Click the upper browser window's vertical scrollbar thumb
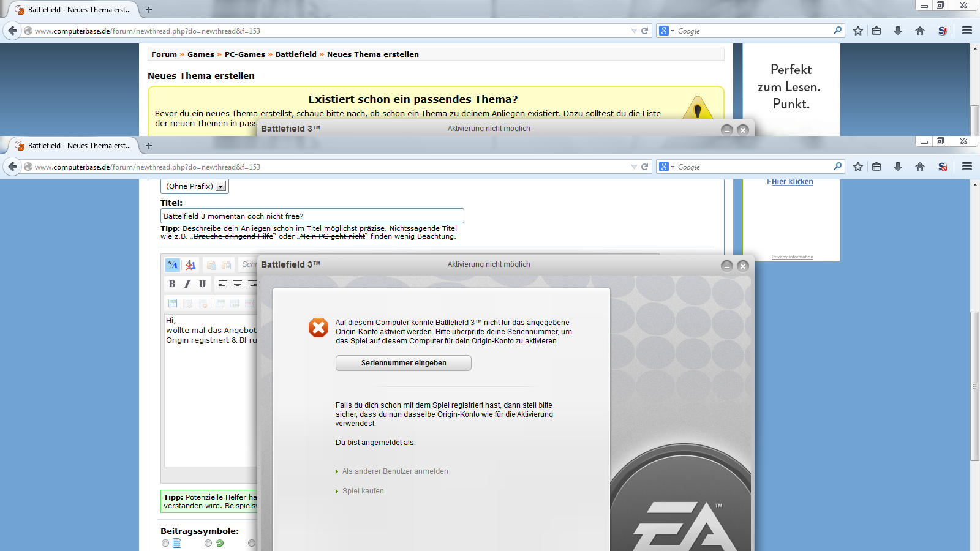Screen dimensions: 980x551 974,120
